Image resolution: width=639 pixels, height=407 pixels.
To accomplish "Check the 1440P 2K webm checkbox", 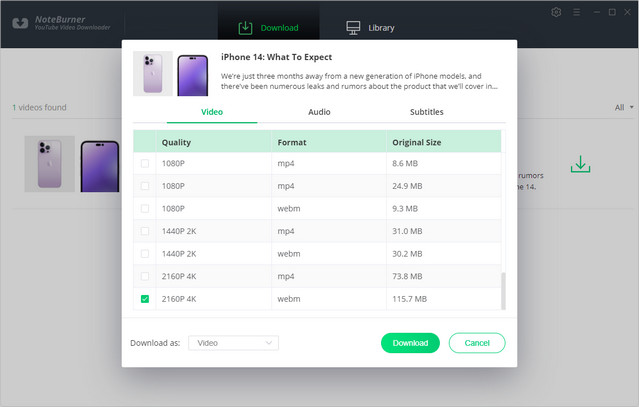I will pyautogui.click(x=145, y=254).
